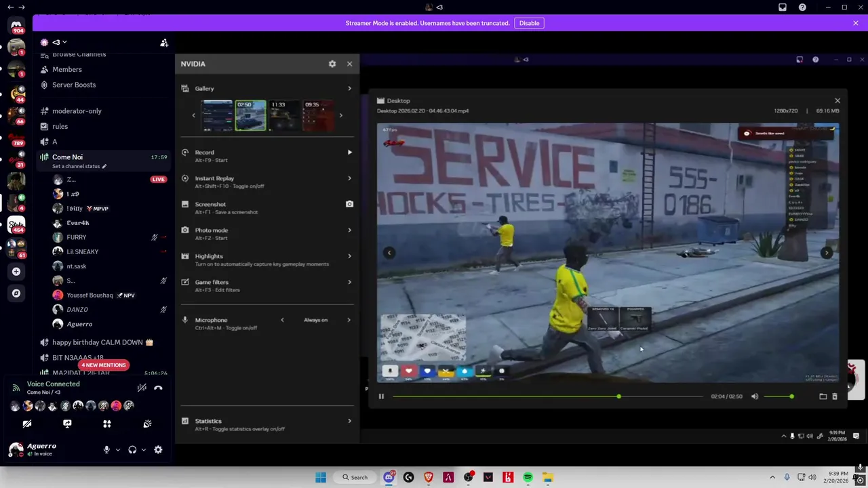Switch microphone mode to previous option

(x=282, y=320)
